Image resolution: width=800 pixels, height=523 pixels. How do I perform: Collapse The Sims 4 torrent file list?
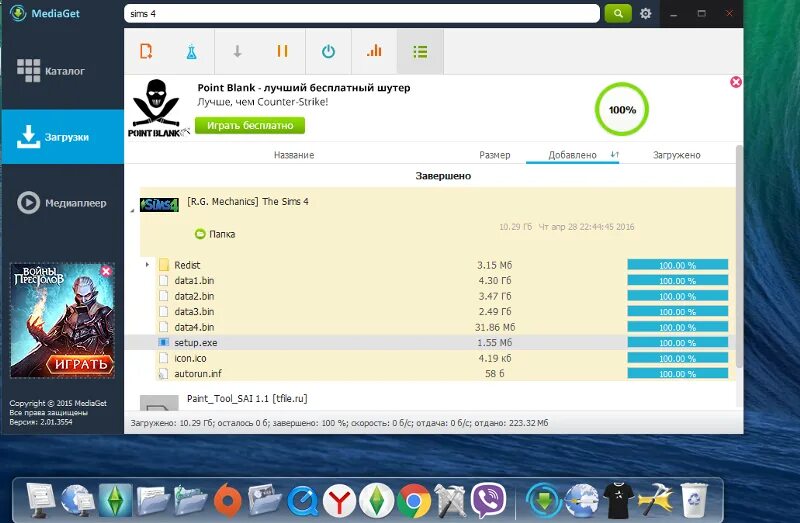[x=132, y=210]
